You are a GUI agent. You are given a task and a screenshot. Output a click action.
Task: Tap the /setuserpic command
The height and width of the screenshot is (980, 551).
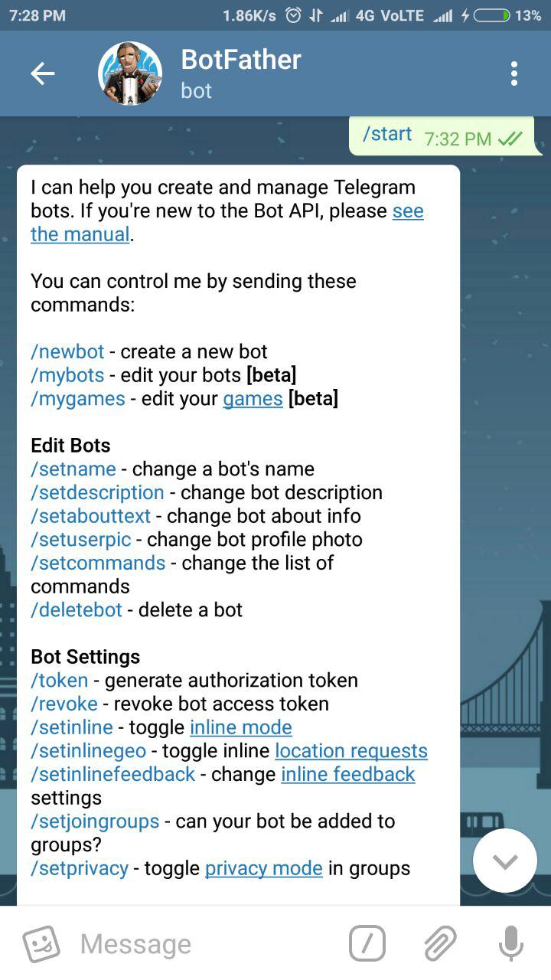point(81,539)
